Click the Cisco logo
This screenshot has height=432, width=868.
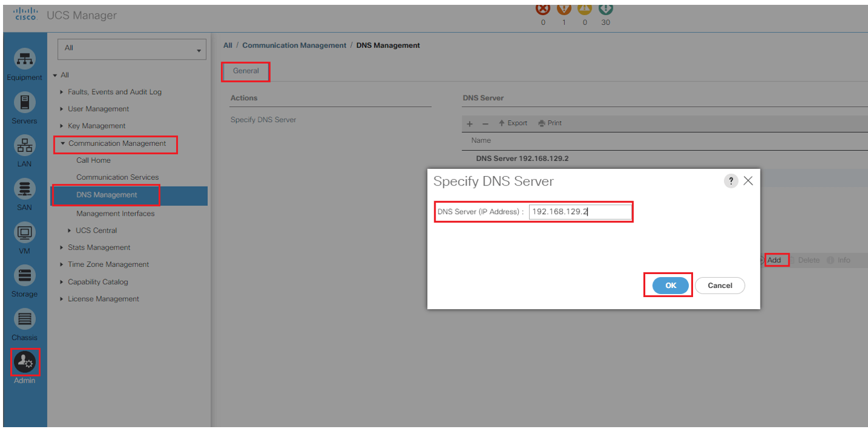pos(26,15)
